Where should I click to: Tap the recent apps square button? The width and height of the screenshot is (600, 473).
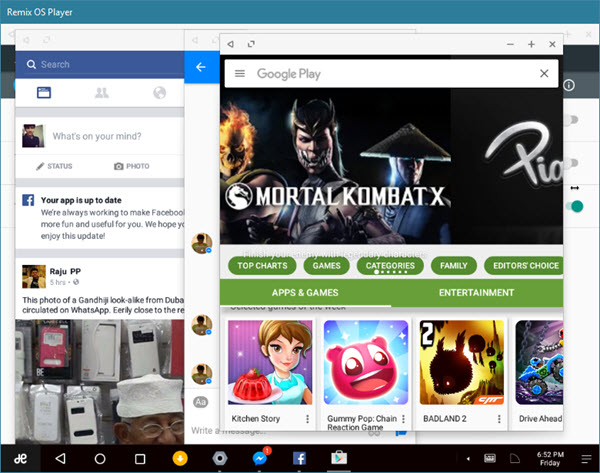pyautogui.click(x=140, y=458)
